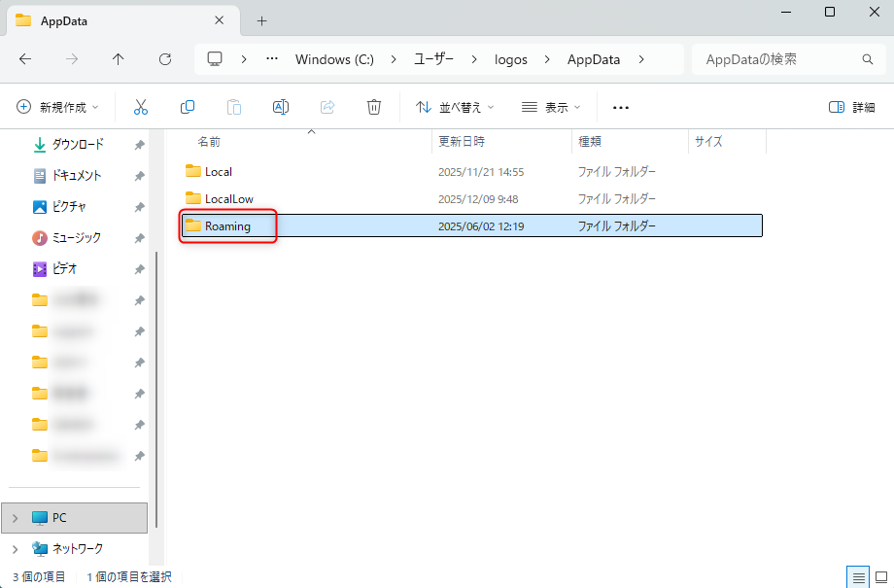Click the paste icon in the toolbar

[233, 107]
